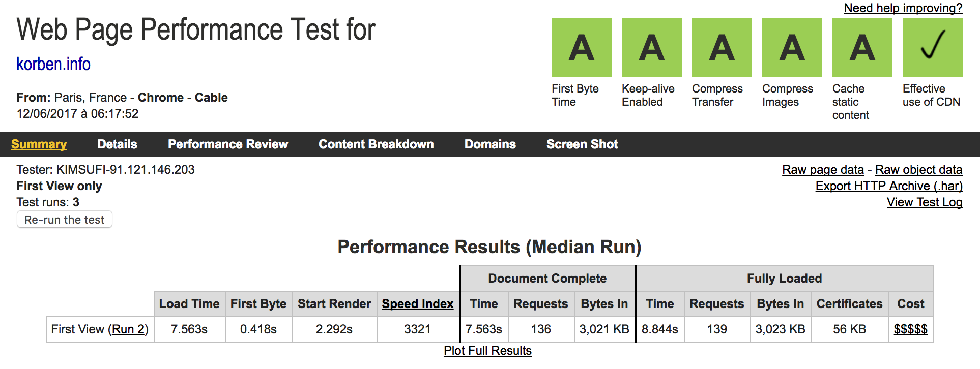The width and height of the screenshot is (980, 369).
Task: Click Document Complete bytes value 3,021 KB
Action: pyautogui.click(x=604, y=329)
